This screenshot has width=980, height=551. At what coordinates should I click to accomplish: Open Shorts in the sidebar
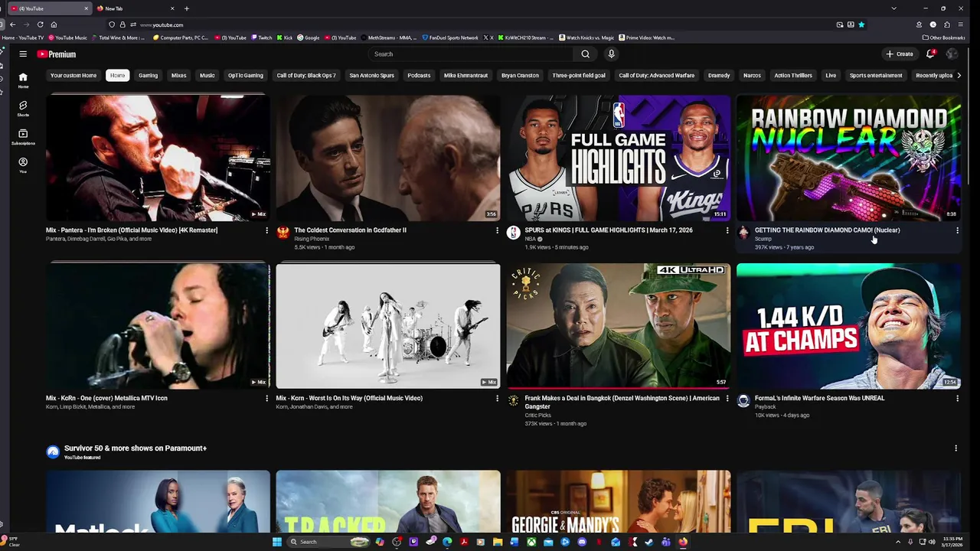click(23, 108)
